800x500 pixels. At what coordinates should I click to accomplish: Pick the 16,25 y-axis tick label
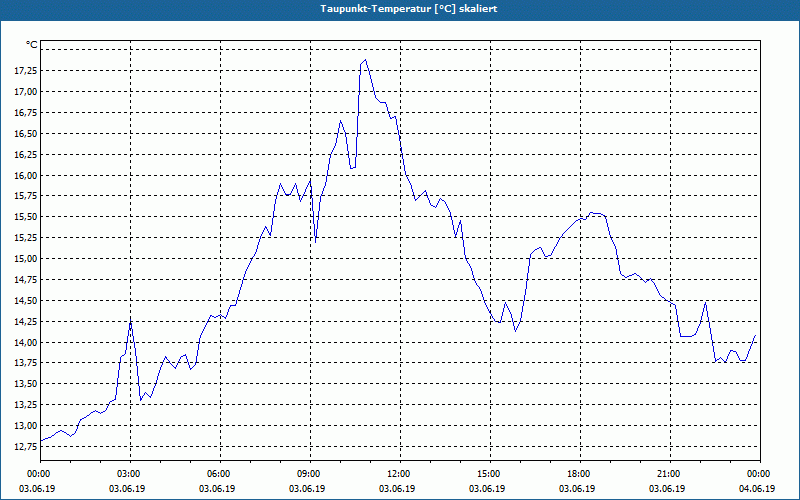pyautogui.click(x=26, y=155)
